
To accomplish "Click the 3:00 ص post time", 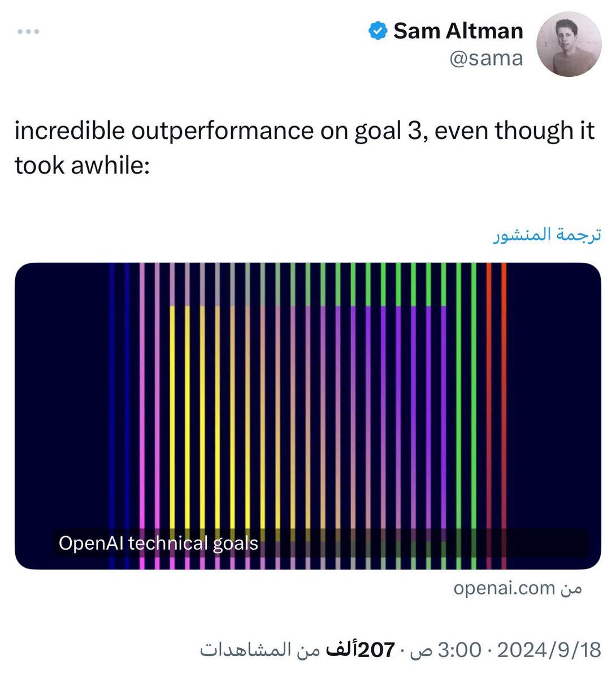I will coord(445,650).
